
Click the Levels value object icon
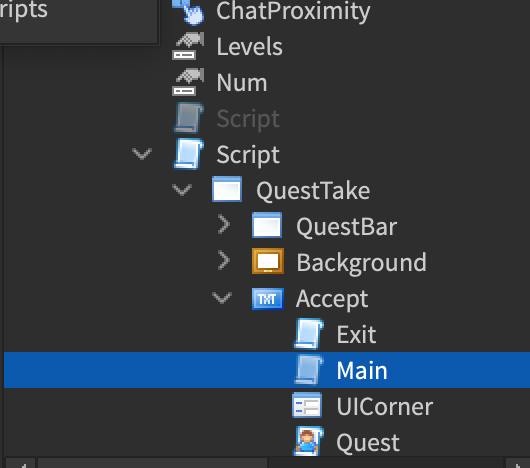click(x=188, y=46)
